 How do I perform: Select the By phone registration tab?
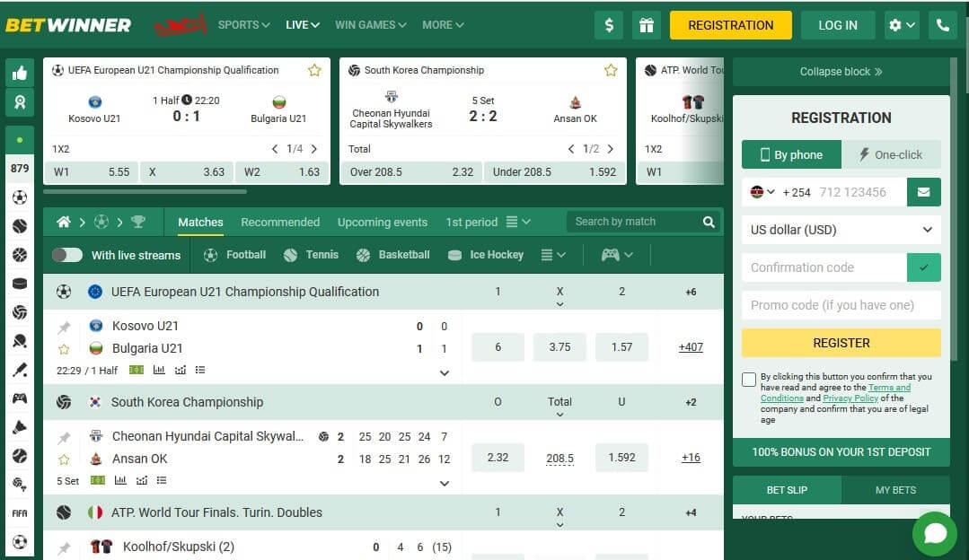pos(792,154)
